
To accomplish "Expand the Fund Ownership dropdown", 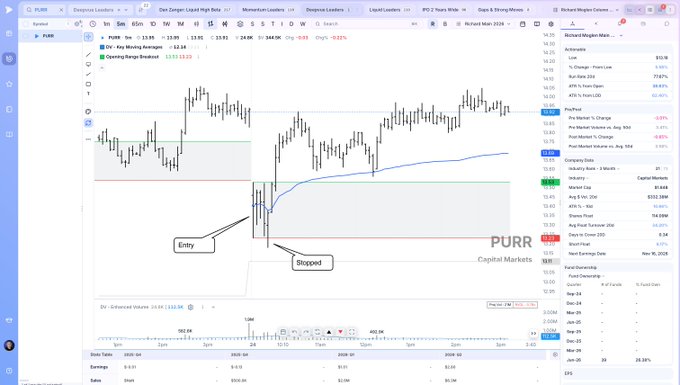I will pos(586,276).
